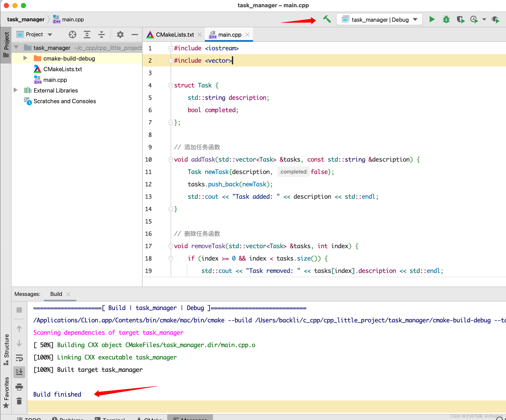
Task: Click the stop build square icon
Action: pyautogui.click(x=19, y=310)
